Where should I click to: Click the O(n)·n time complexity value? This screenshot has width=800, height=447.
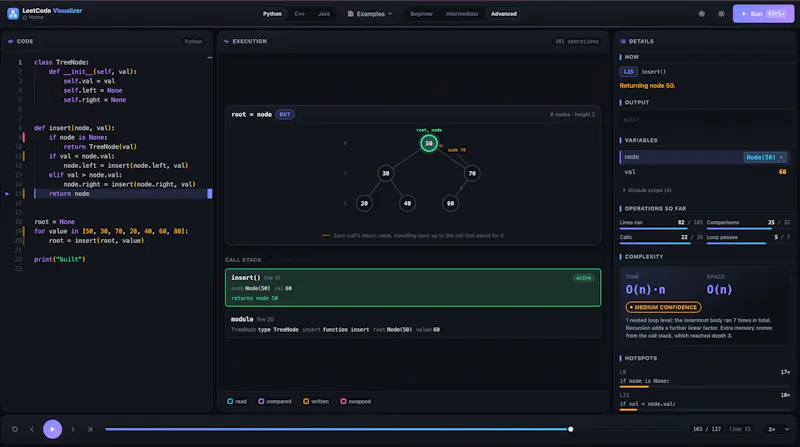[x=645, y=290]
